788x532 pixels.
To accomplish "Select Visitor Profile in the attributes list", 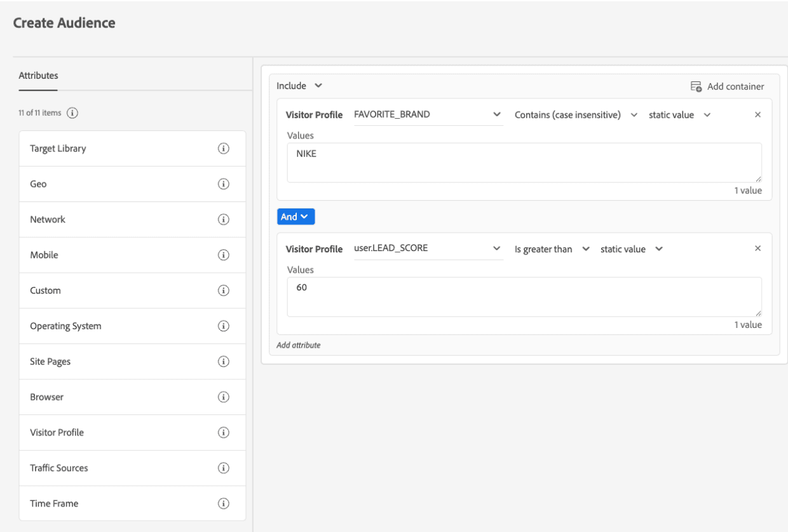I will pos(57,433).
